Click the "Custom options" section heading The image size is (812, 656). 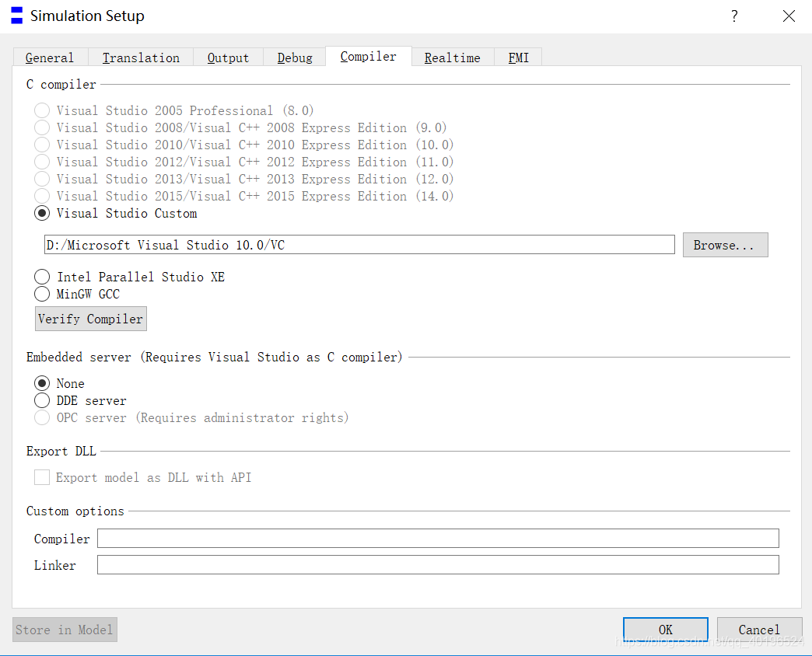pos(75,511)
